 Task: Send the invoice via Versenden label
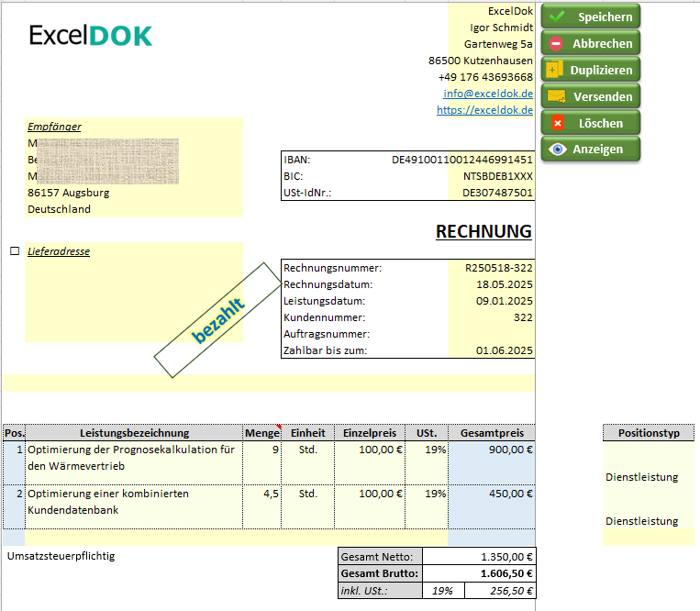(x=603, y=97)
